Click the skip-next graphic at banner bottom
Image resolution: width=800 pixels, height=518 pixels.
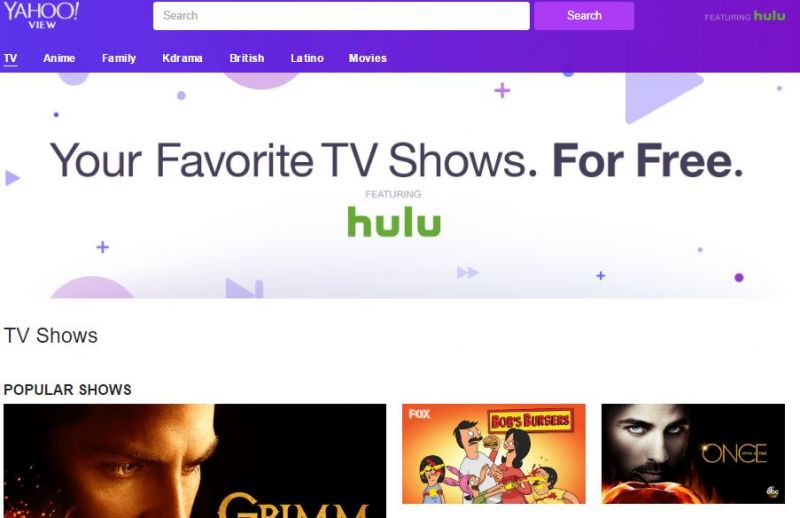pyautogui.click(x=244, y=288)
